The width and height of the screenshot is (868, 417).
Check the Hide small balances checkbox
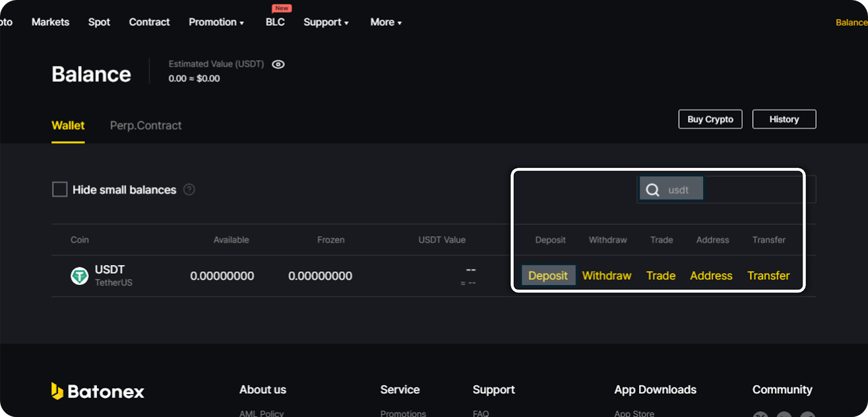tap(60, 189)
